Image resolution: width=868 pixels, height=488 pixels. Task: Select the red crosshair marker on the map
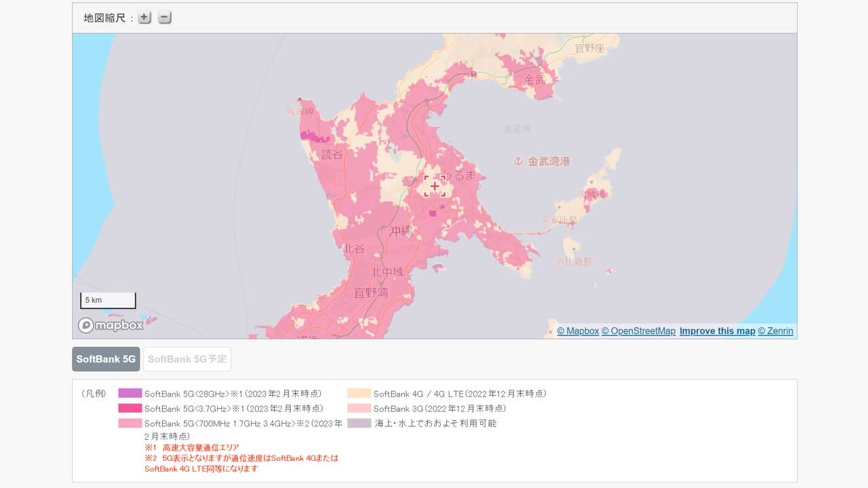[x=435, y=186]
